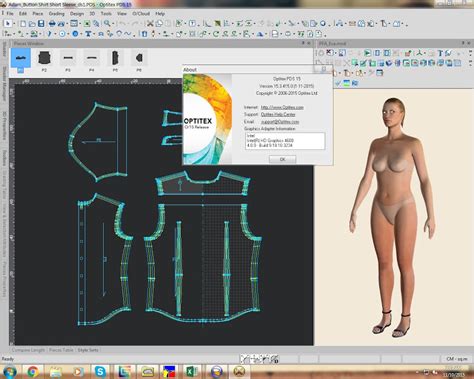This screenshot has width=474, height=379.
Task: Click the Windows Start button
Action: [9, 371]
